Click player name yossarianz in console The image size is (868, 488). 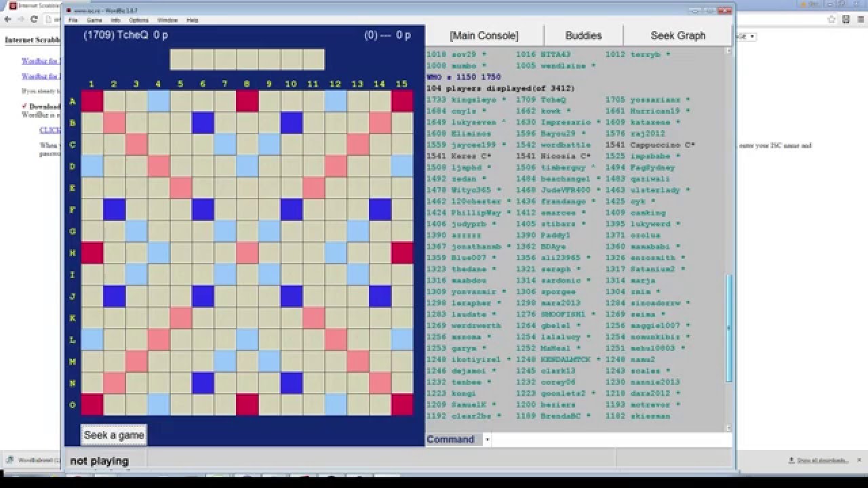[656, 100]
